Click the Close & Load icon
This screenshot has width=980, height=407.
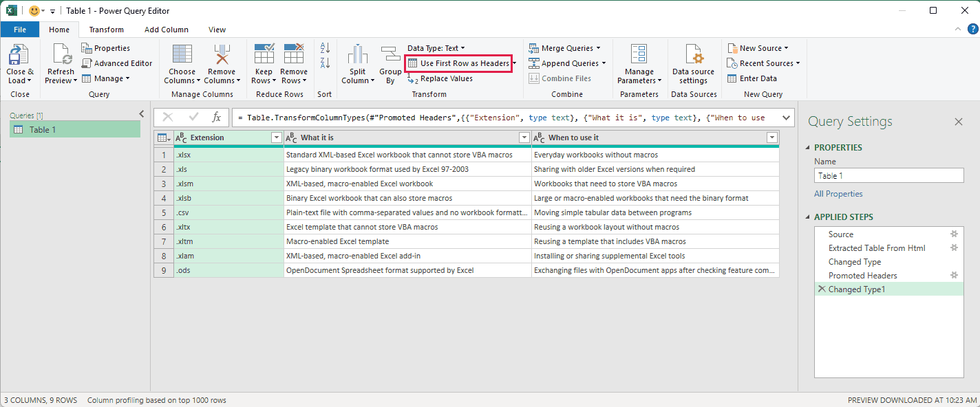point(19,54)
